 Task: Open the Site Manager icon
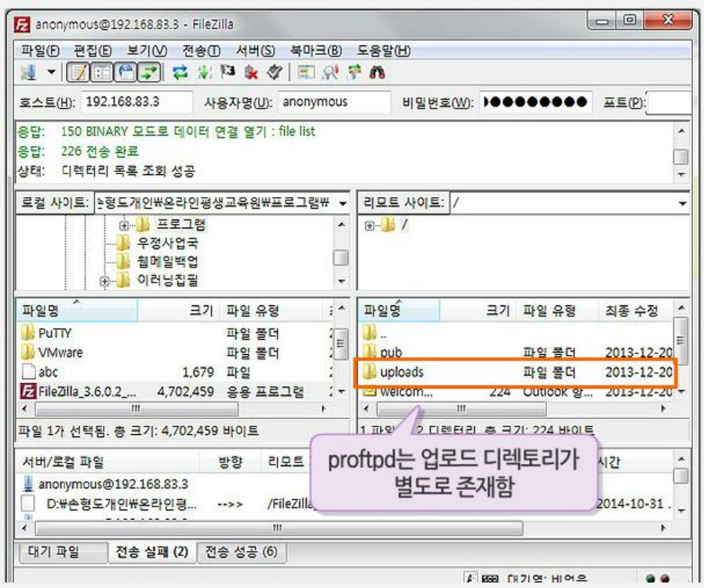click(x=28, y=72)
